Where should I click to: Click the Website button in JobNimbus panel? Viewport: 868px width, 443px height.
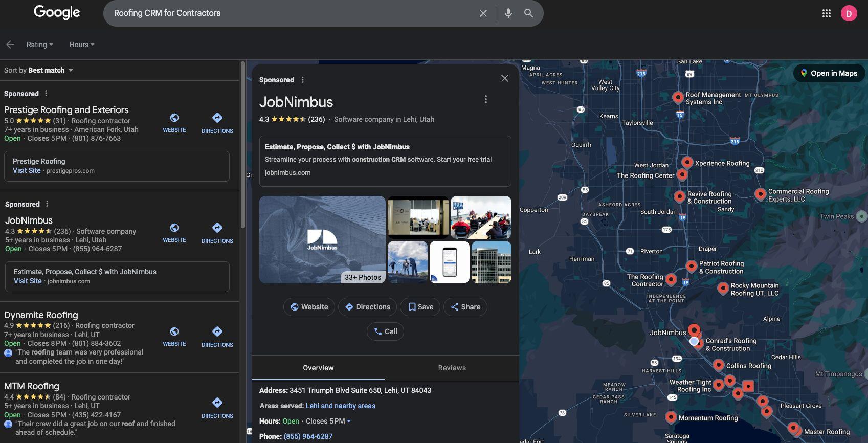pos(309,307)
